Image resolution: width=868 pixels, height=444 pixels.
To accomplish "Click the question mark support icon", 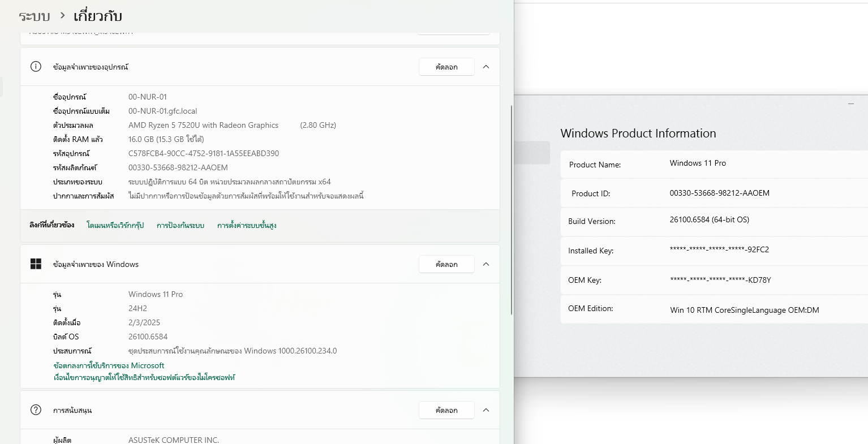I will 36,410.
